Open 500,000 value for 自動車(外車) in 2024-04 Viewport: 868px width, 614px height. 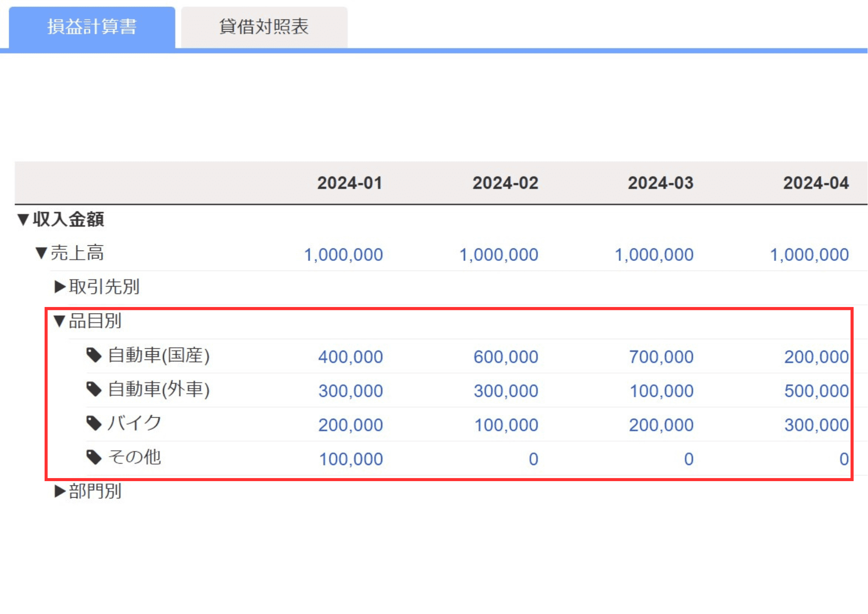click(816, 391)
